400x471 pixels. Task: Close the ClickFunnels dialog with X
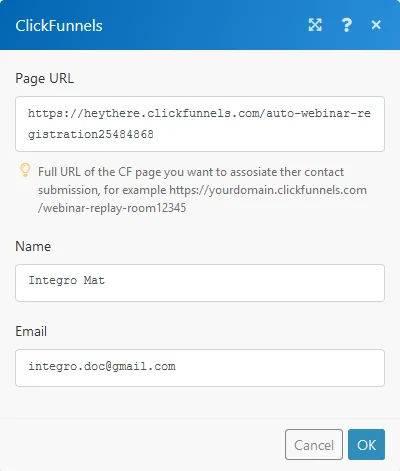(x=376, y=25)
